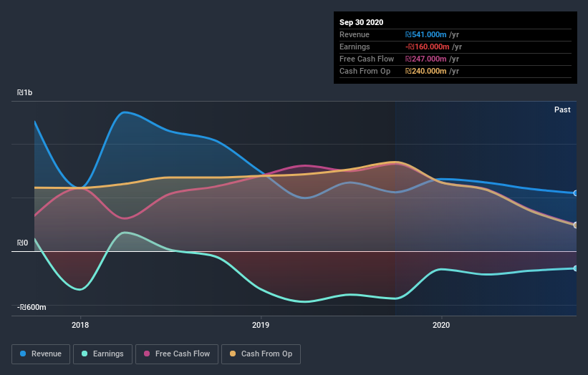The width and height of the screenshot is (588, 375).
Task: Click the ₪0 y-axis label
Action: click(x=22, y=243)
